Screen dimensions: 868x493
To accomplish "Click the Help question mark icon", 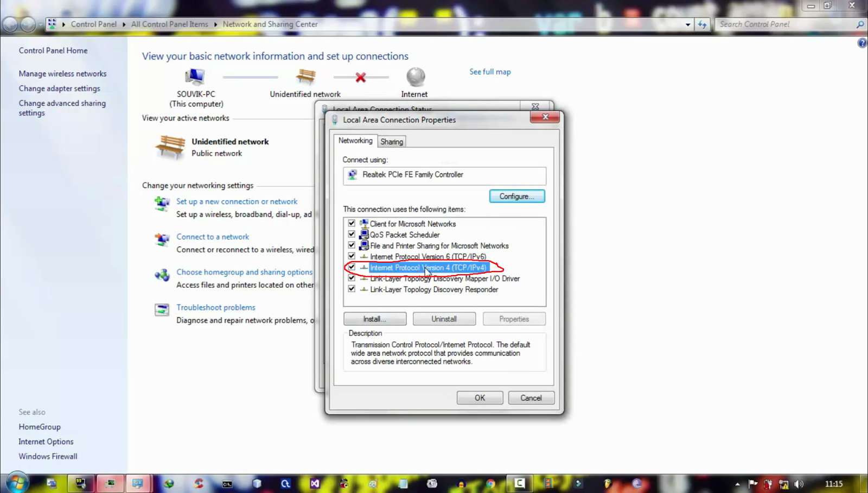I will pyautogui.click(x=862, y=42).
